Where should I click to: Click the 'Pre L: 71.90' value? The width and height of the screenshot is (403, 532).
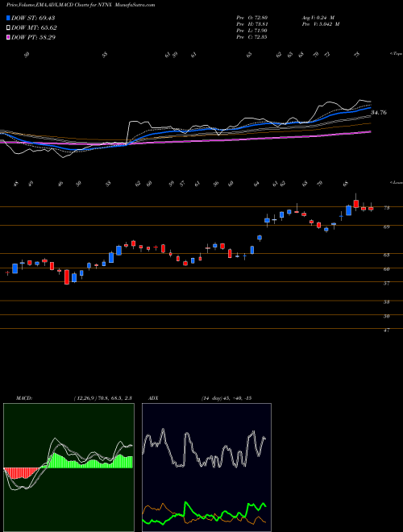tap(252, 31)
